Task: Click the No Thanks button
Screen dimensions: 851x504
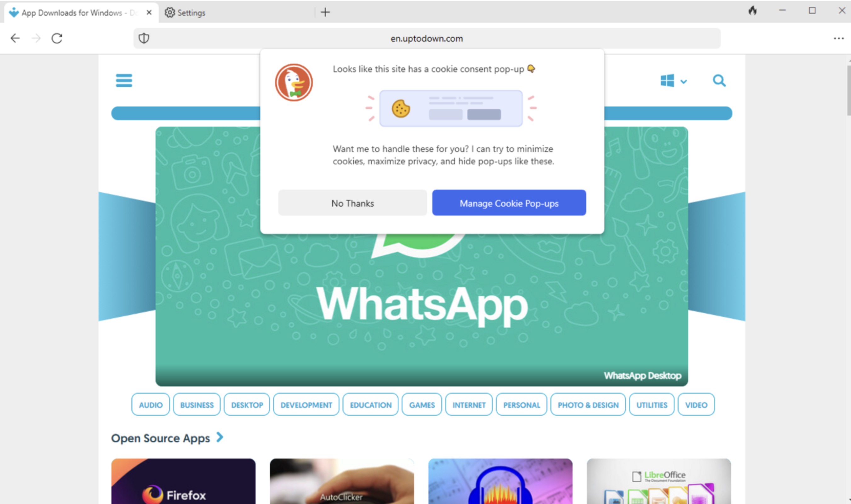Action: pos(352,203)
